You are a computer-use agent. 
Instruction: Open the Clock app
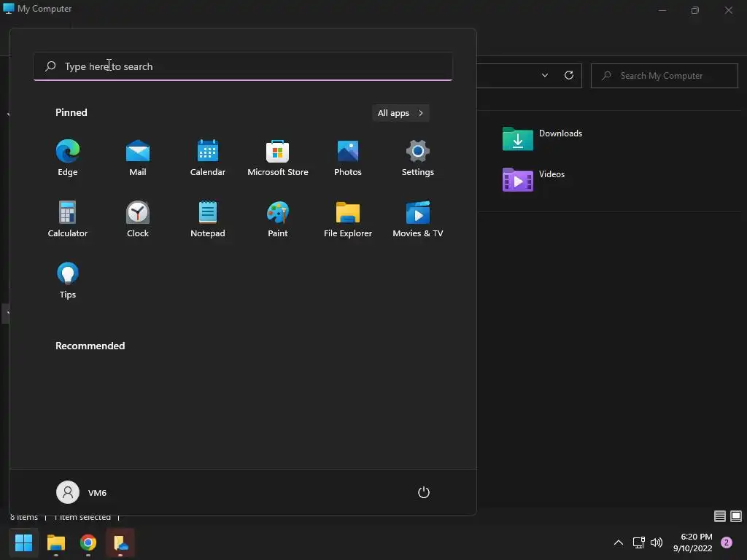tap(138, 219)
